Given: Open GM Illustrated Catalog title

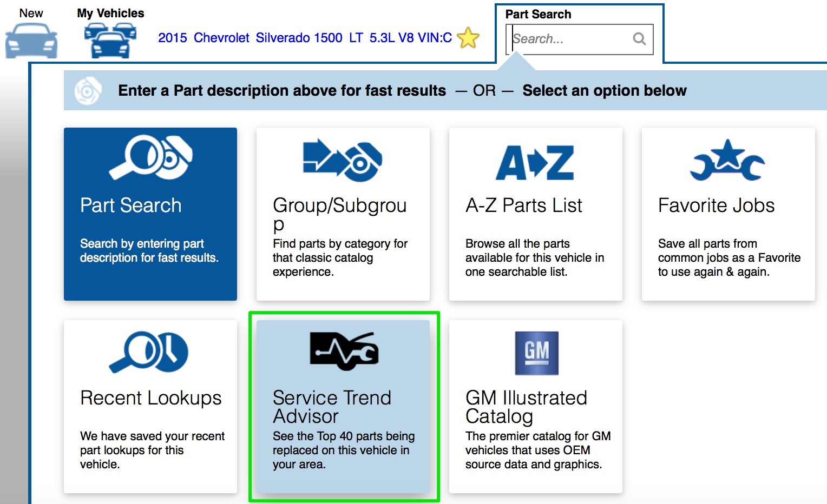Looking at the screenshot, I should pyautogui.click(x=526, y=407).
